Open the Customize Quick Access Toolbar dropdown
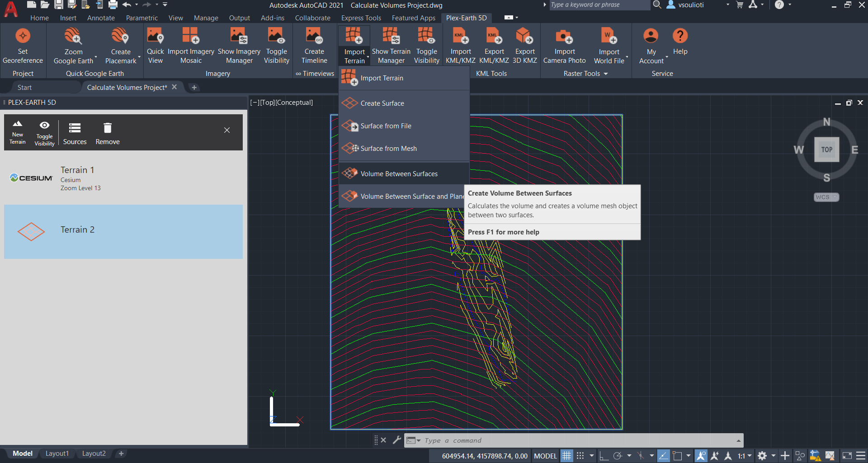The height and width of the screenshot is (463, 868). [165, 5]
